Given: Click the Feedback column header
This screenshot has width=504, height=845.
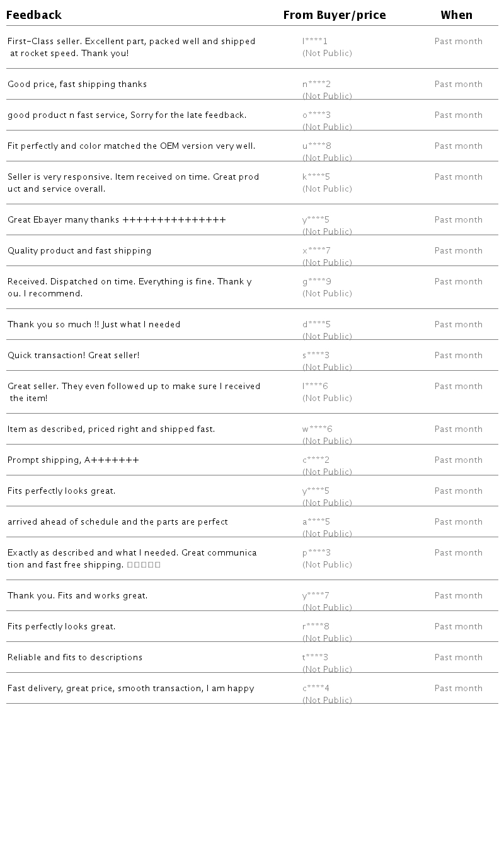Looking at the screenshot, I should click(34, 15).
